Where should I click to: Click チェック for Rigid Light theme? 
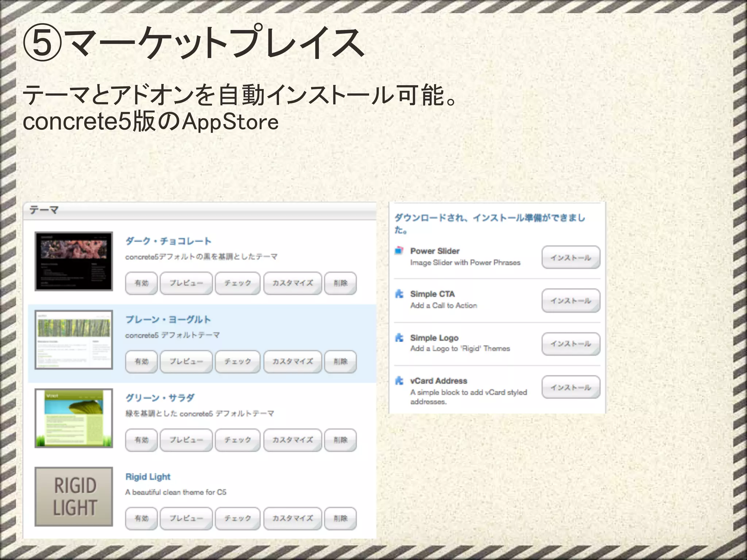pos(237,518)
